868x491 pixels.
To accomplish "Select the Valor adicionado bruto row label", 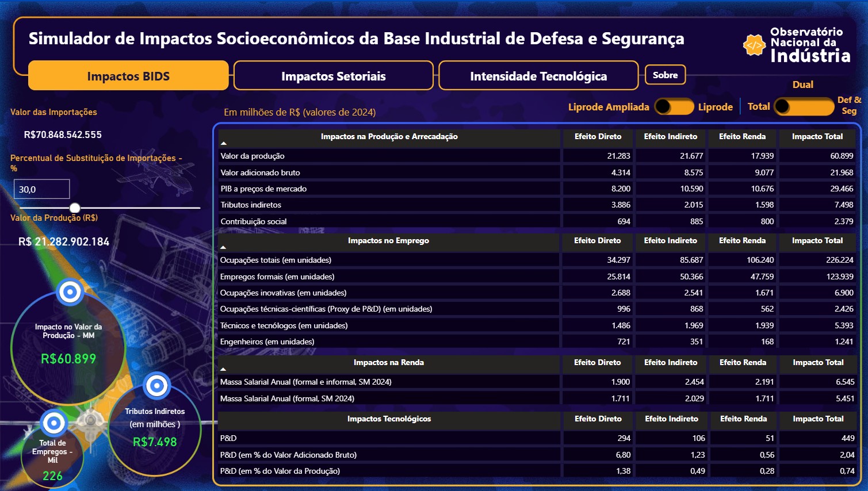I will click(260, 172).
